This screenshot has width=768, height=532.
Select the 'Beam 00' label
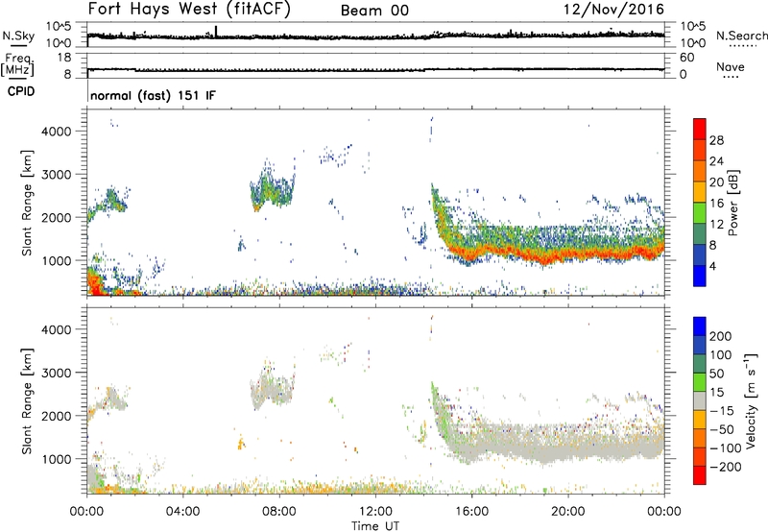click(374, 11)
